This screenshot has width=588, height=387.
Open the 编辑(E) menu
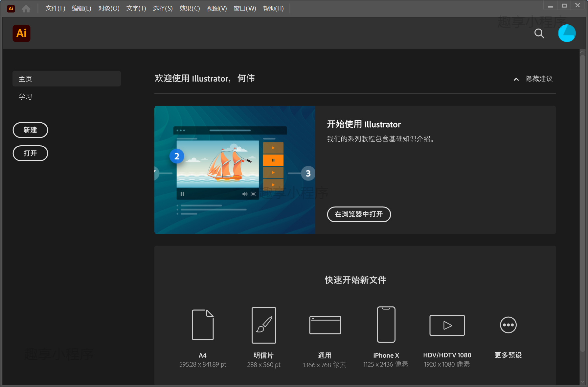(81, 9)
